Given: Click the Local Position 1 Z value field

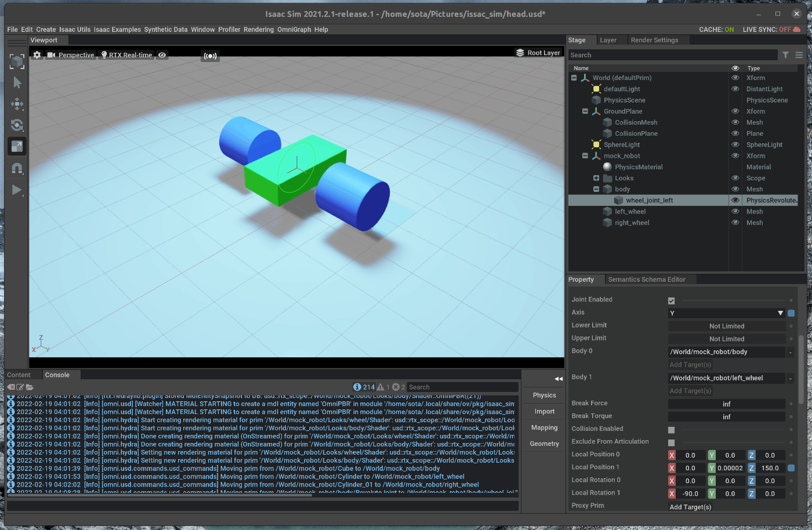Looking at the screenshot, I should point(770,468).
